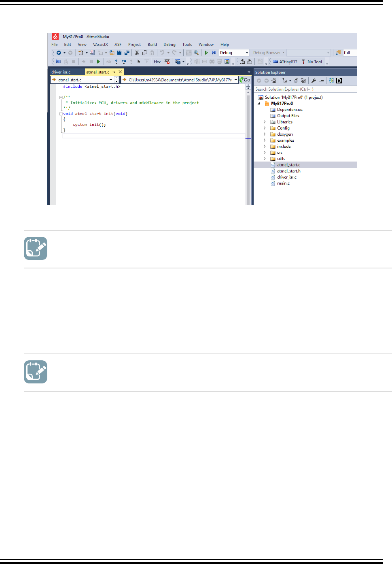Click the Find in Files folder search icon
392x564 pixels.
point(338,53)
